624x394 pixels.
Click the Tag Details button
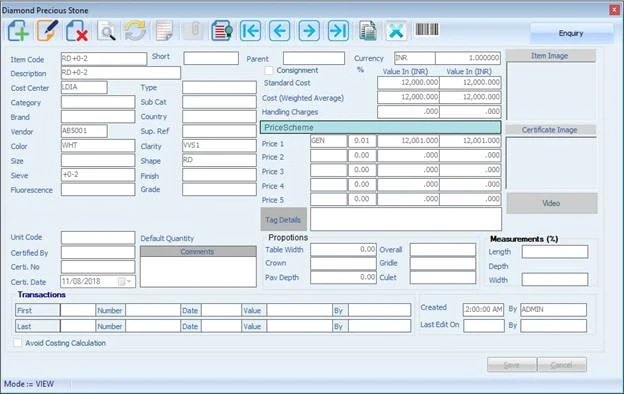[x=283, y=219]
